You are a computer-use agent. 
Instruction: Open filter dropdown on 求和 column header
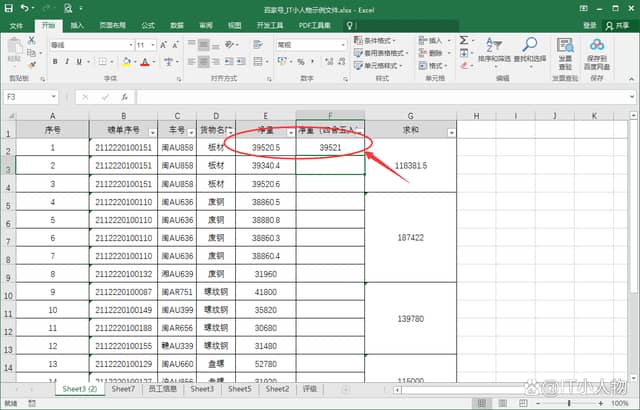[x=451, y=132]
